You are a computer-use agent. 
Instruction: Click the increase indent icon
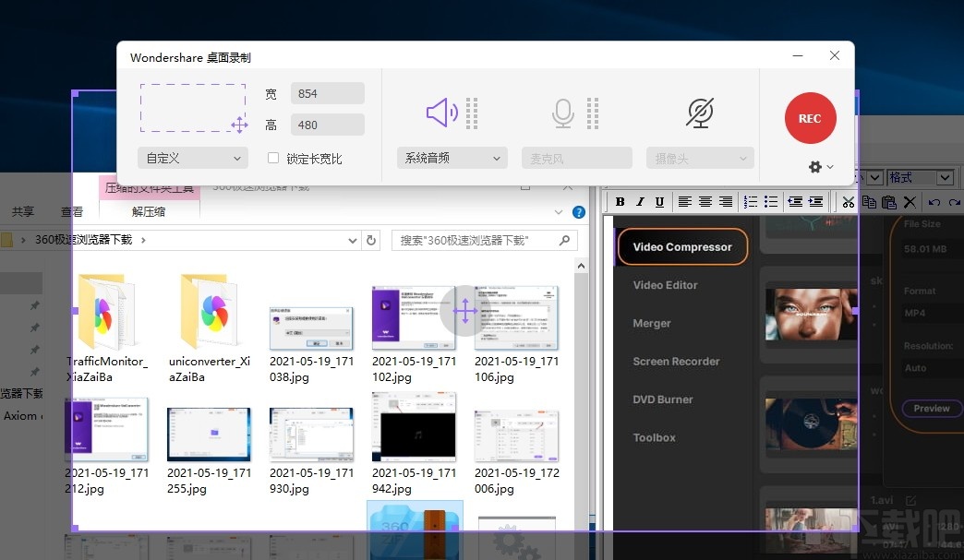pos(816,202)
